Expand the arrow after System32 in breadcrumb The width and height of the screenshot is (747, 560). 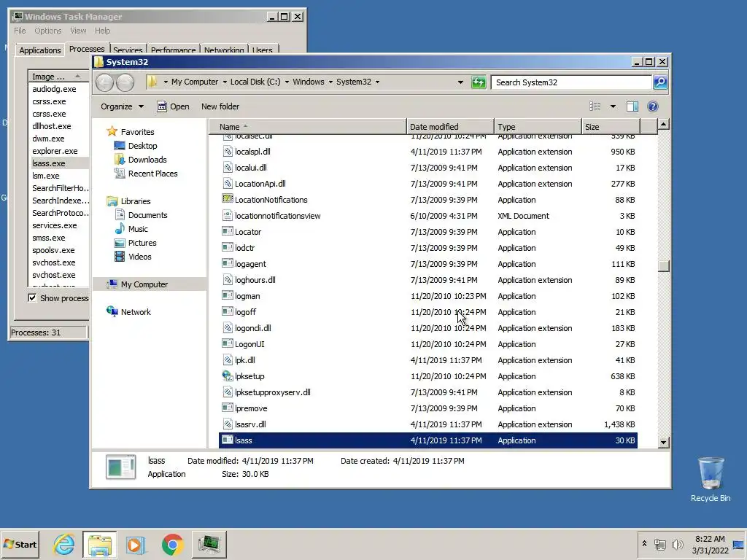pos(377,82)
